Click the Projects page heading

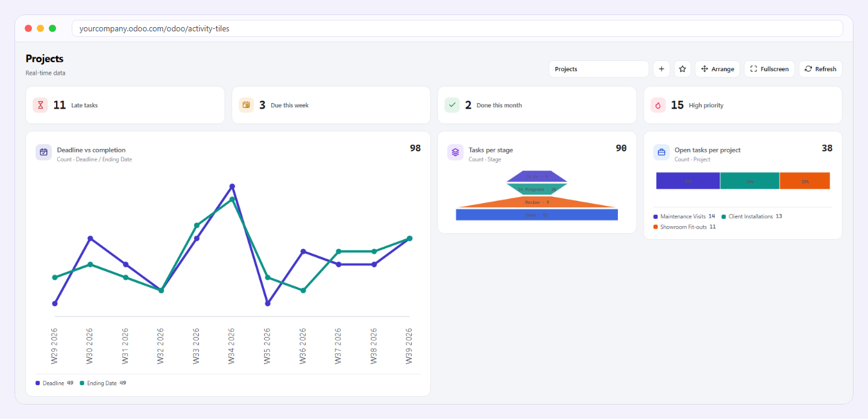(45, 58)
